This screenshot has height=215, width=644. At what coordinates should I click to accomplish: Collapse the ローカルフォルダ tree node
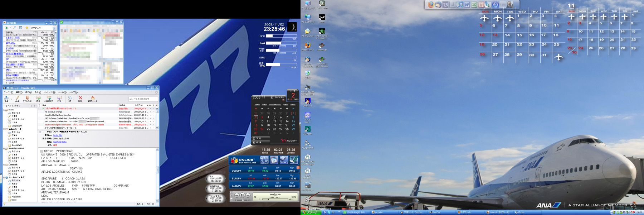point(4,177)
